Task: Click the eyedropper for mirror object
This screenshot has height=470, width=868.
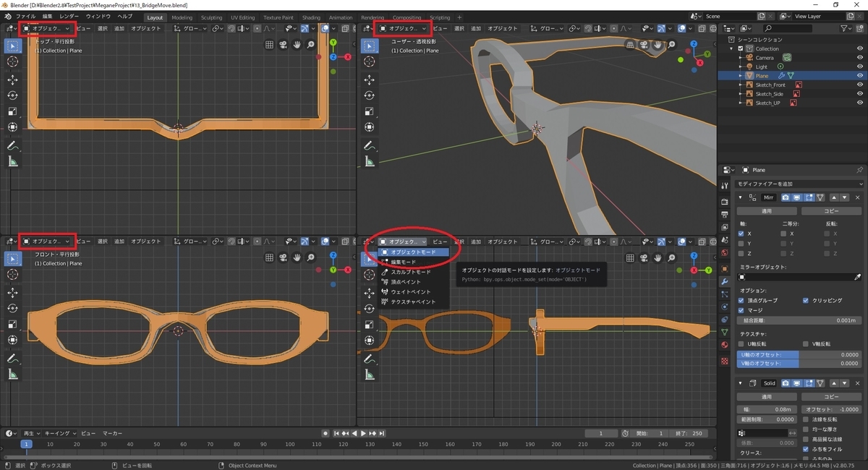Action: coord(859,277)
